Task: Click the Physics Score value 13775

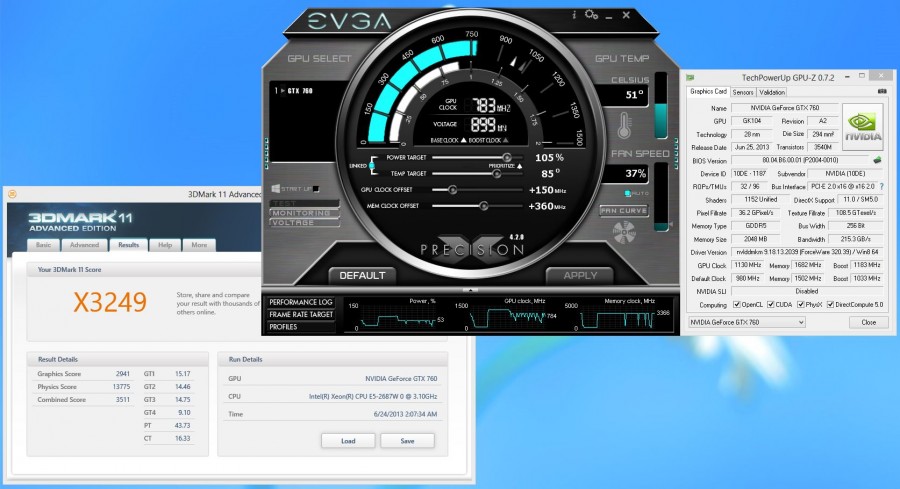Action: (x=121, y=387)
